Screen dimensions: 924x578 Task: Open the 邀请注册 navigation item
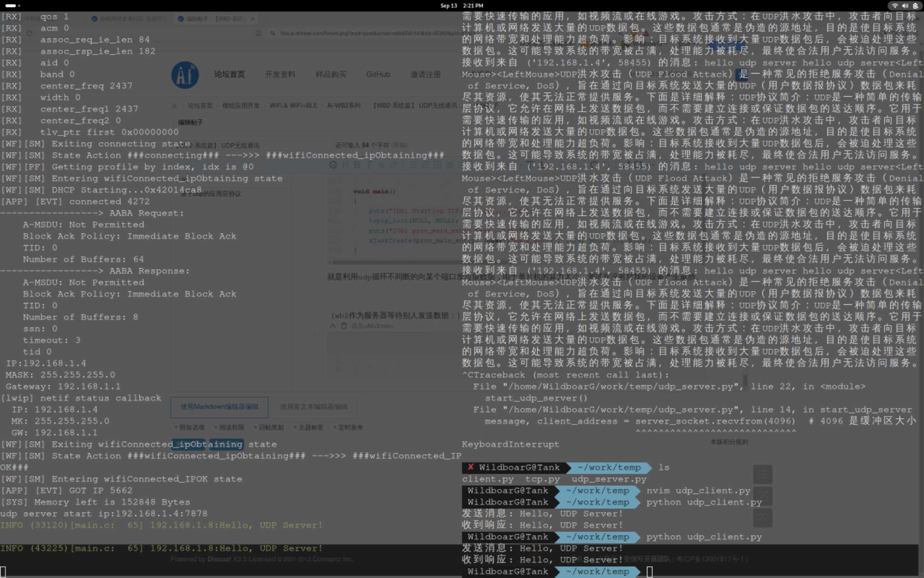coord(425,75)
